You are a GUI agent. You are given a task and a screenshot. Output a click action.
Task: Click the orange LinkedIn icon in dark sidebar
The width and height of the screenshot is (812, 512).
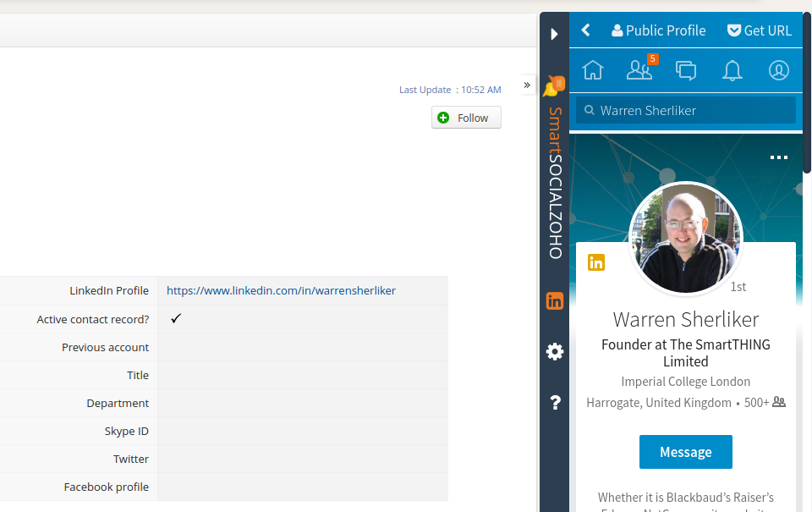(x=555, y=301)
